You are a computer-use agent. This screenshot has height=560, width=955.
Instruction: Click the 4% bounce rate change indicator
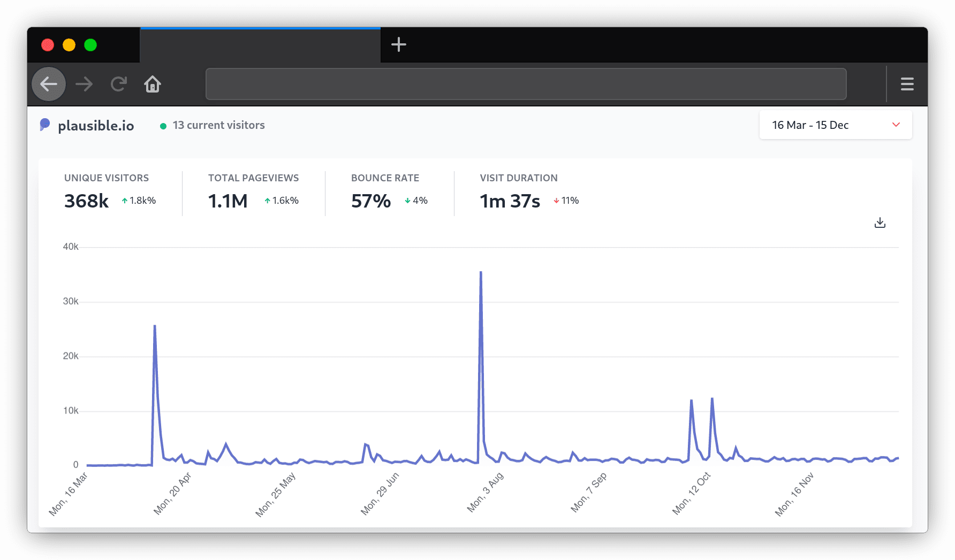tap(416, 201)
